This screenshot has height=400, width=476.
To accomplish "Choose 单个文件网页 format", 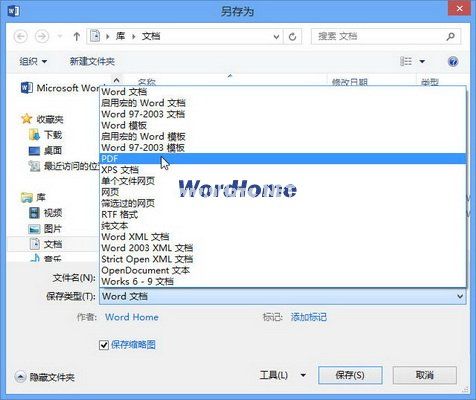I will 283,181.
